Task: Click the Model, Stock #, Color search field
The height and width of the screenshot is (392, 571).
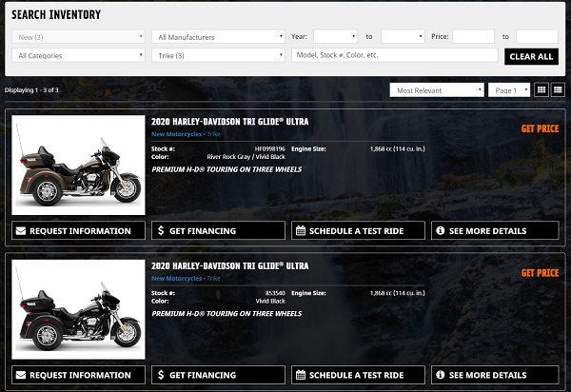Action: 394,56
